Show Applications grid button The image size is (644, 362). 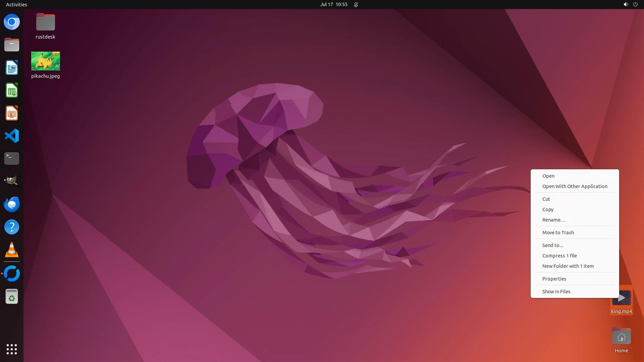point(12,349)
